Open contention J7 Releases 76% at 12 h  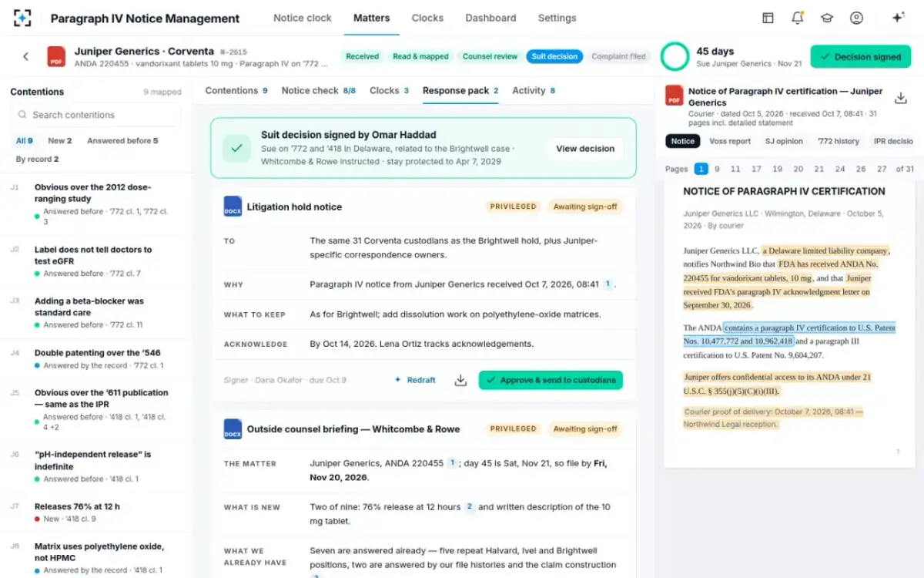click(96, 512)
